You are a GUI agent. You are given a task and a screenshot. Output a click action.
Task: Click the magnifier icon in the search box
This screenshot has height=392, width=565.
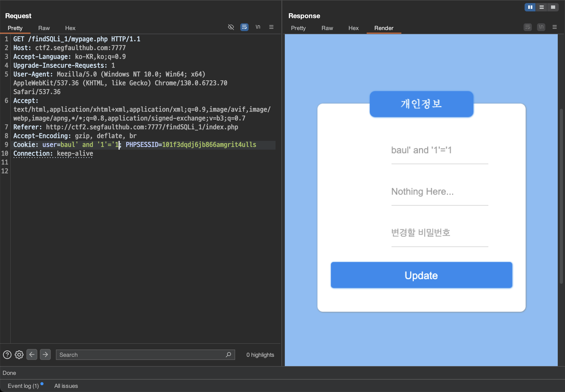pos(228,355)
